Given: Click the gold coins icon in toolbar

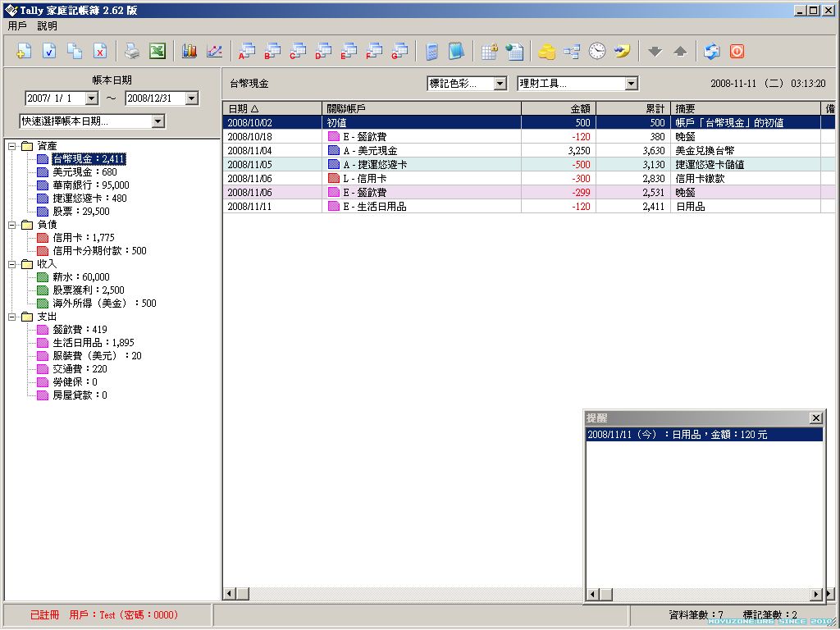Looking at the screenshot, I should tap(546, 51).
